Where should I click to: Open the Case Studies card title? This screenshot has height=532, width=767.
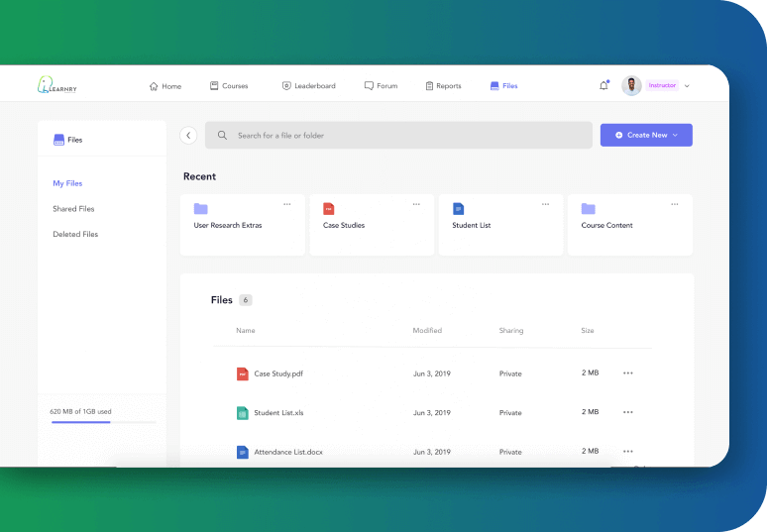(x=344, y=226)
